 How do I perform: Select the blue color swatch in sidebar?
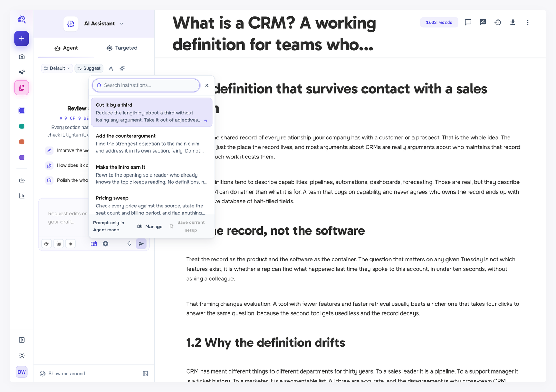(x=22, y=111)
